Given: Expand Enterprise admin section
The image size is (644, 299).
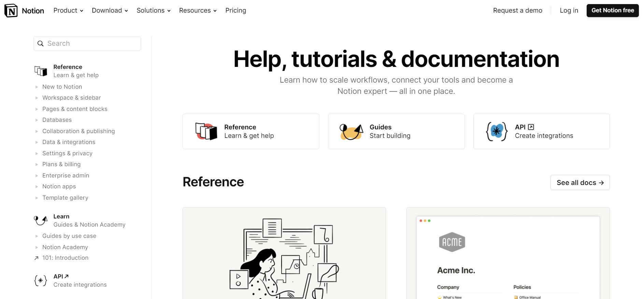Looking at the screenshot, I should pos(37,176).
